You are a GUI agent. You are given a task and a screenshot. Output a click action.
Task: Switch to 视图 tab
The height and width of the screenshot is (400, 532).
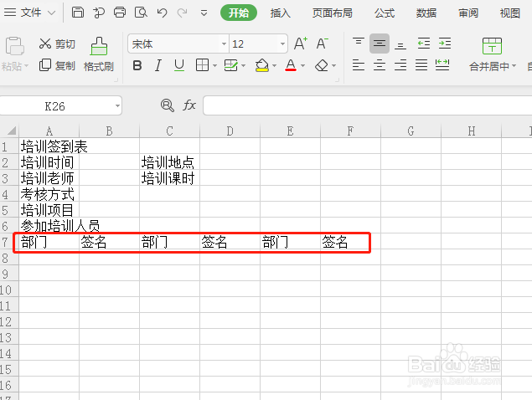(510, 13)
